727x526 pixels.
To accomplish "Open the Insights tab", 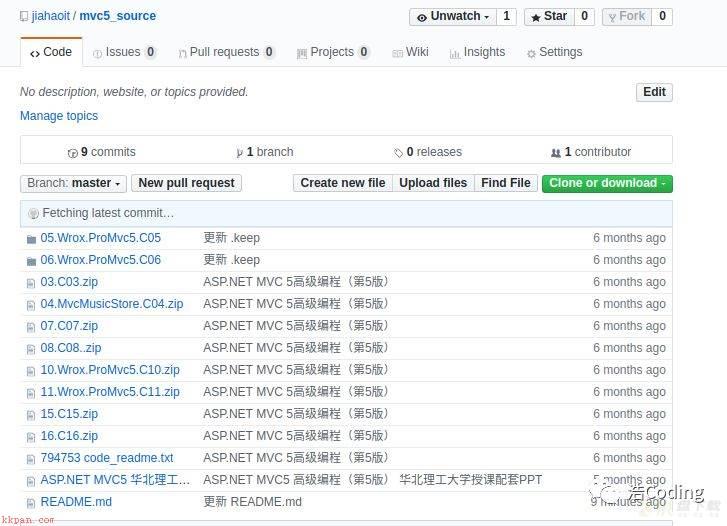I will pyautogui.click(x=477, y=52).
